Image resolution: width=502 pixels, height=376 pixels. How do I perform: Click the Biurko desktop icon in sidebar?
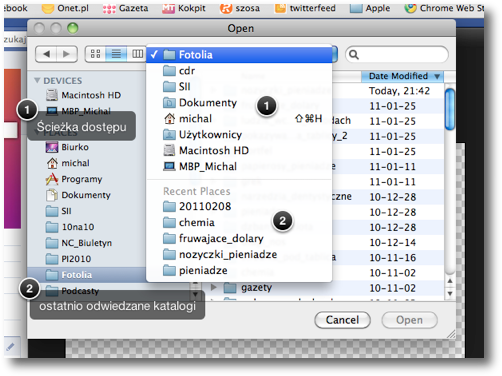click(52, 147)
